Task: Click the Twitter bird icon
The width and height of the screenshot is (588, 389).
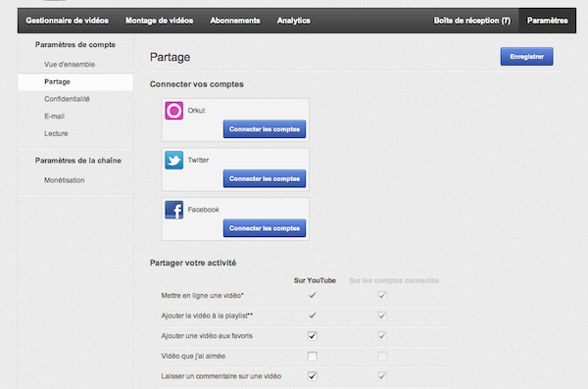Action: tap(174, 160)
